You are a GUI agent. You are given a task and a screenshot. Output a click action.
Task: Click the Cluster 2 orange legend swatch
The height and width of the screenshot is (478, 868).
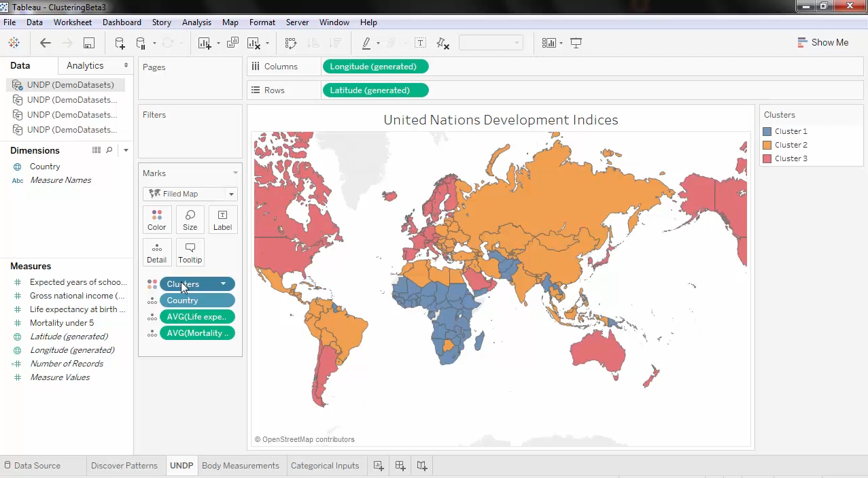pyautogui.click(x=767, y=145)
